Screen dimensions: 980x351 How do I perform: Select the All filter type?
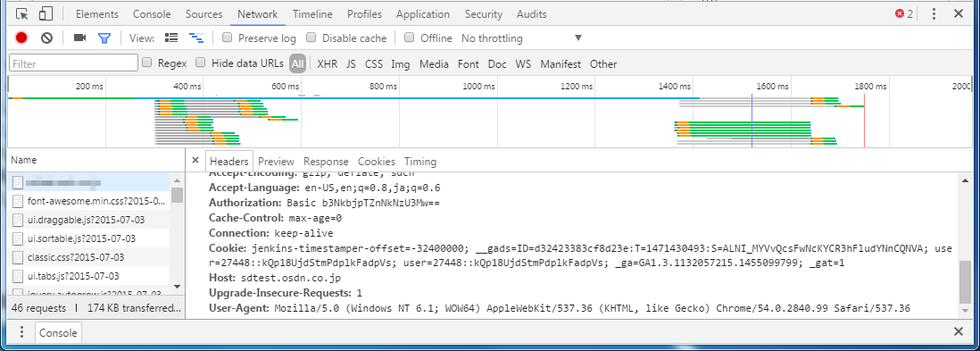pos(297,63)
